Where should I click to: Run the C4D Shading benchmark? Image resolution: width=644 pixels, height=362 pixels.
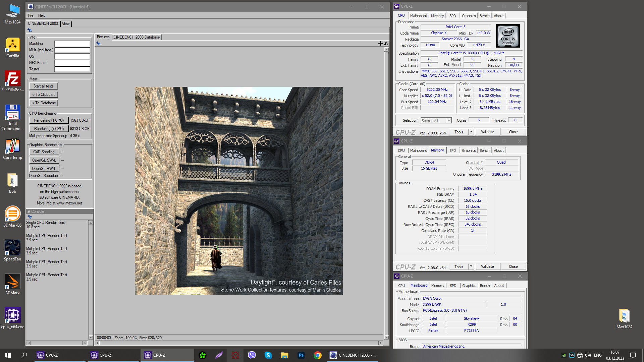44,152
